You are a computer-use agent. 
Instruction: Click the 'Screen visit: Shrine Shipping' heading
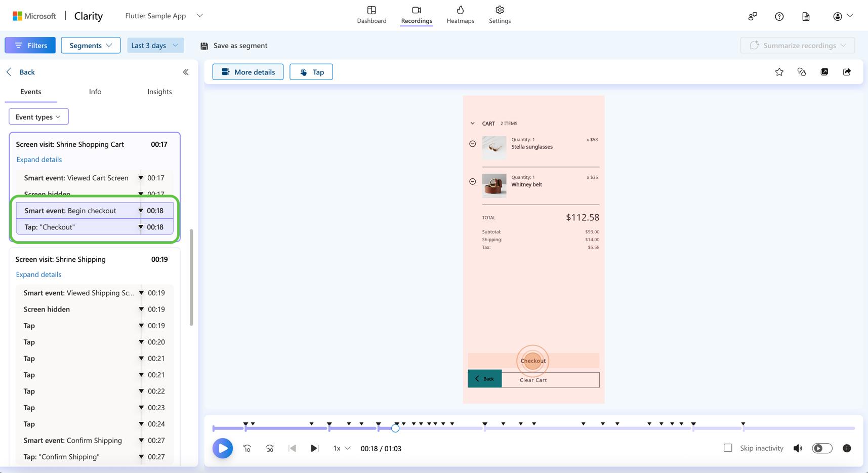point(61,259)
